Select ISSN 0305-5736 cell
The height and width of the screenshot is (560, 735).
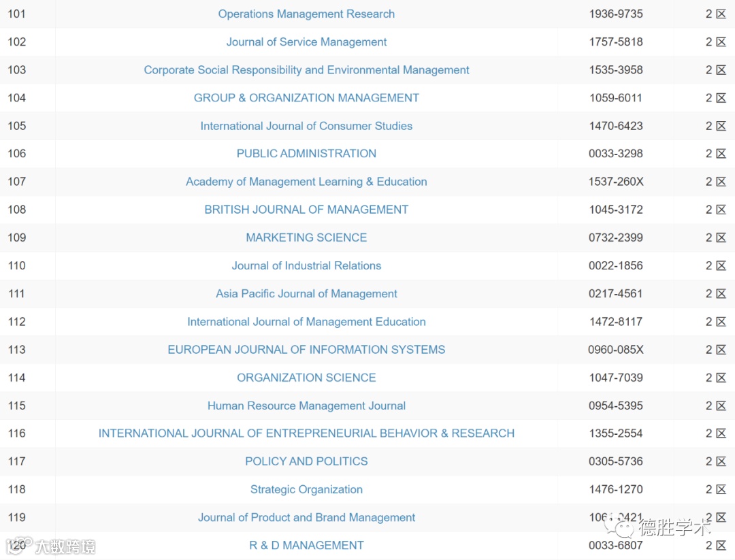click(x=615, y=461)
